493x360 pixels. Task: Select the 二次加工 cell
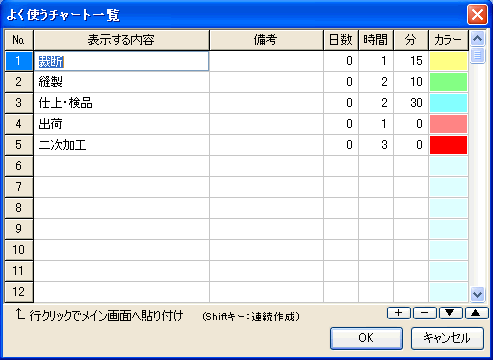coord(121,145)
